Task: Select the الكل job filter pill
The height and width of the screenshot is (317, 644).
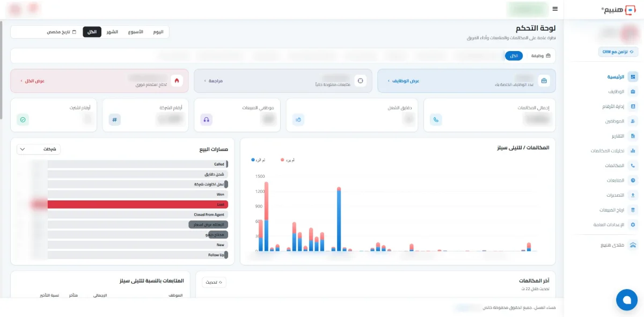Action: click(514, 56)
